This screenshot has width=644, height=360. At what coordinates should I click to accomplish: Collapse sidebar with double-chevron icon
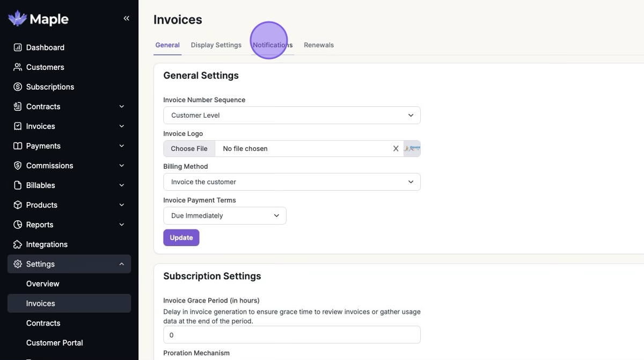coord(127,18)
